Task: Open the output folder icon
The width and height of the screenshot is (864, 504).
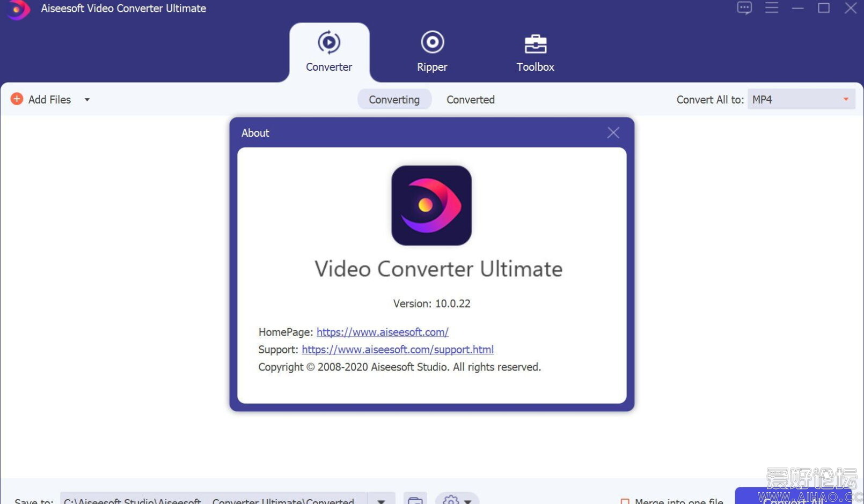Action: 415,499
